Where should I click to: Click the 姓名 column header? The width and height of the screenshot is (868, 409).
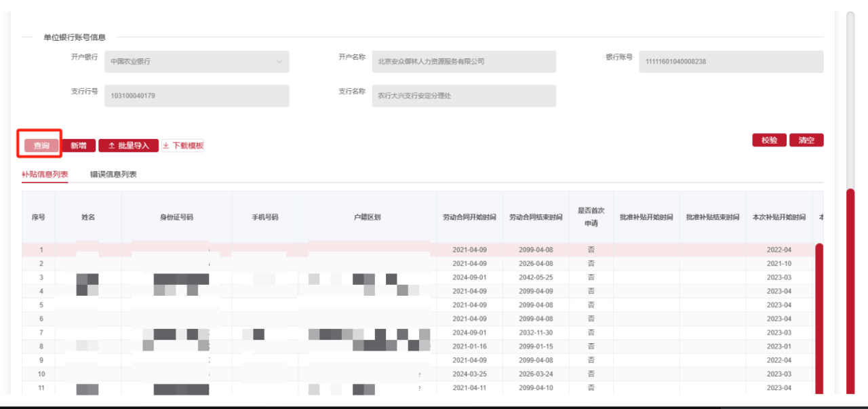point(88,218)
